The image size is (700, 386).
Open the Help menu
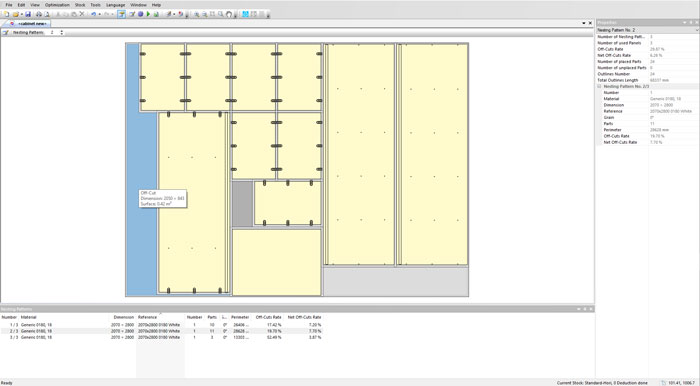pos(156,5)
